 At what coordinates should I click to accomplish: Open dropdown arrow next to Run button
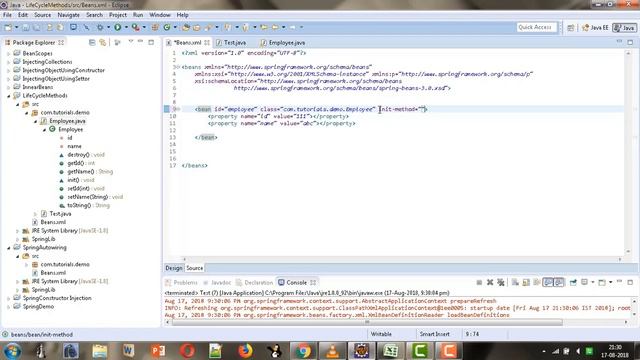click(126, 27)
